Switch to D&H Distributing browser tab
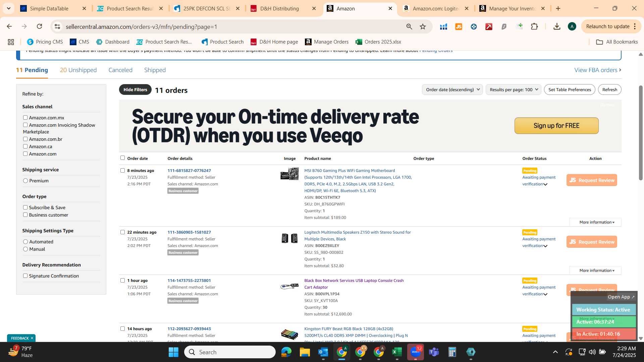 [x=283, y=8]
